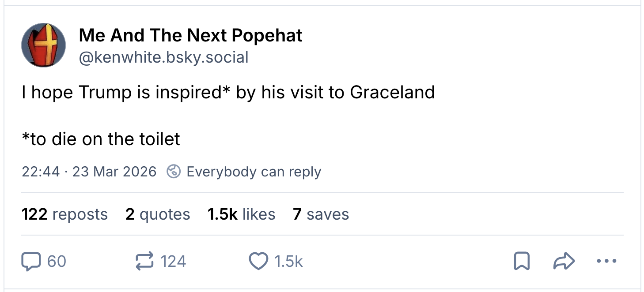Click the 1.5k count beside the heart
Screen dimensions: 644x292
[288, 262]
